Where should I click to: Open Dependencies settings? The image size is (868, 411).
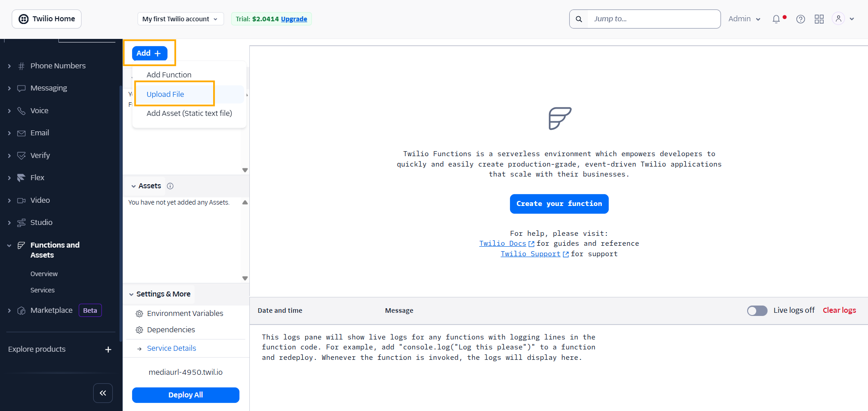point(171,330)
